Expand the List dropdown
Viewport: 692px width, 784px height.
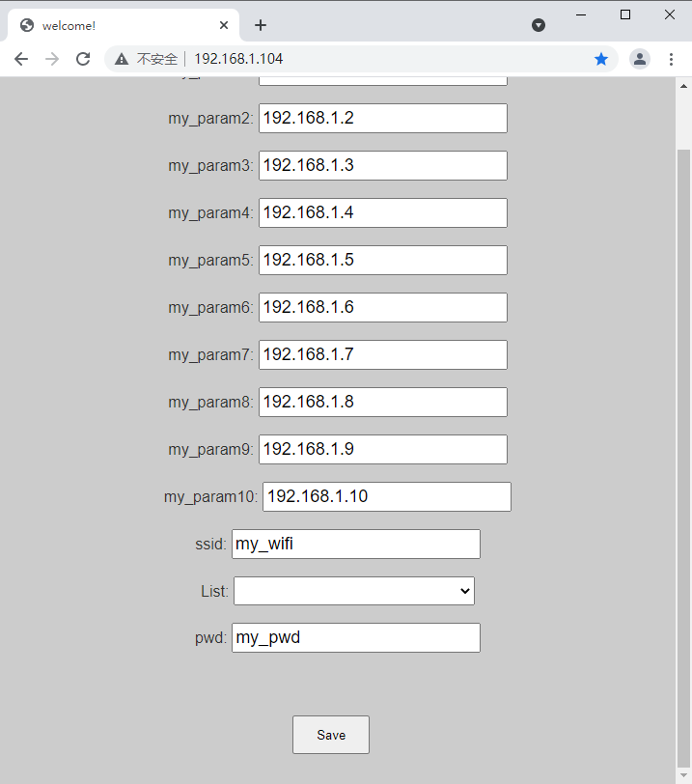[x=354, y=591]
